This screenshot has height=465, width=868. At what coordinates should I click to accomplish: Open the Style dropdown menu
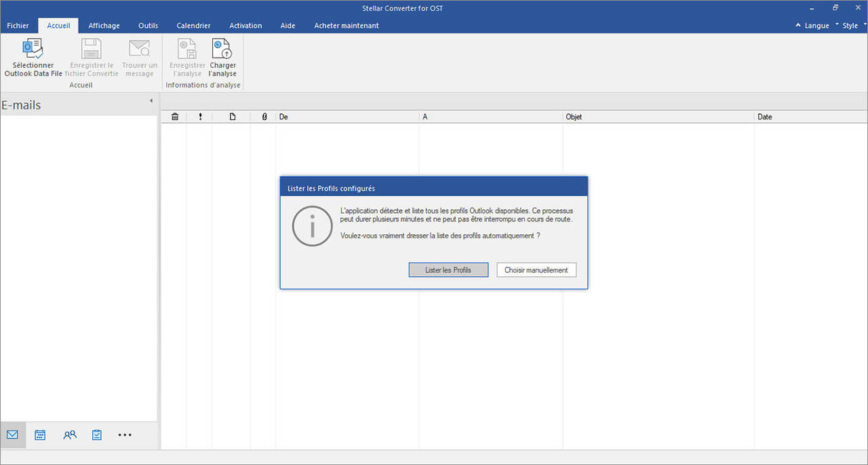click(x=850, y=26)
